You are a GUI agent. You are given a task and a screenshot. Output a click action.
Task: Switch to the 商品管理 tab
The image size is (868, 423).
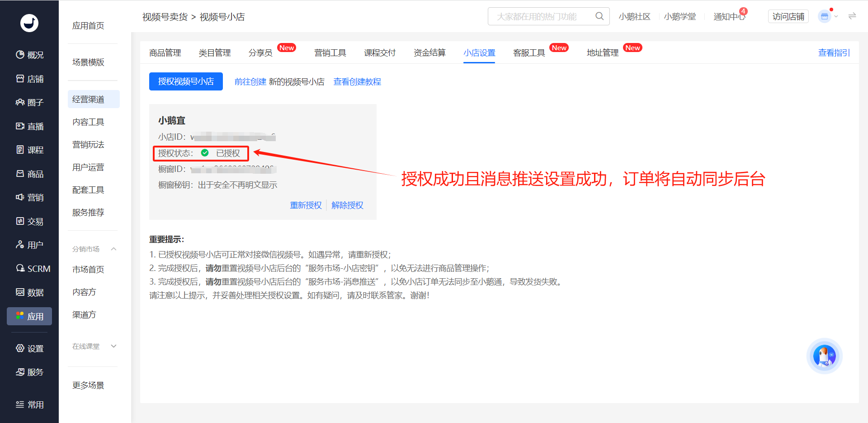[x=165, y=53]
